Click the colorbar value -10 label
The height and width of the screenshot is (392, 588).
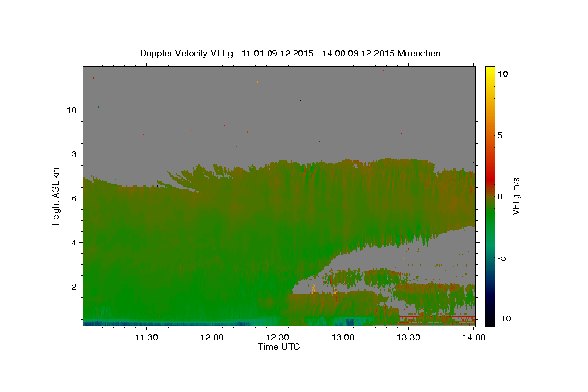pos(504,318)
